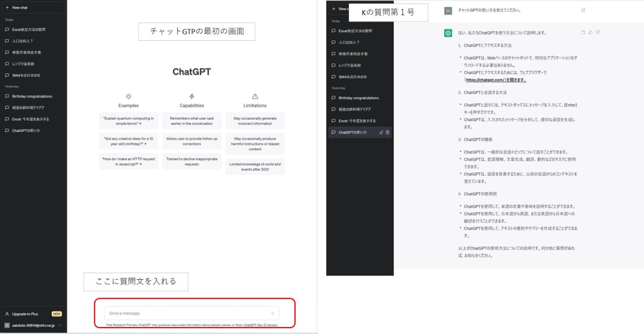Open the three-dot account menu beside satobito-81614@ohtv.ne.jp
This screenshot has height=334, width=644.
[60, 325]
